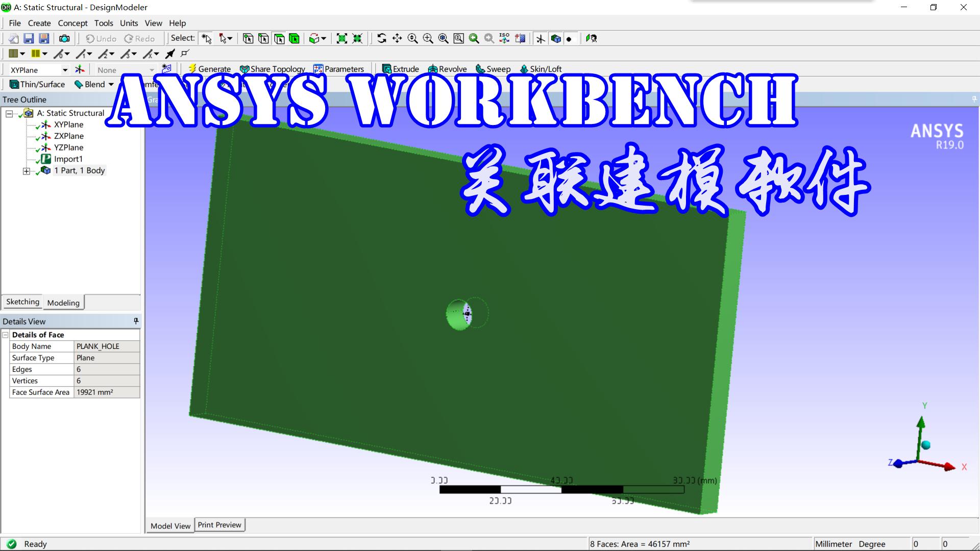Viewport: 980px width, 551px height.
Task: Switch to the Sketching tab
Action: click(22, 302)
